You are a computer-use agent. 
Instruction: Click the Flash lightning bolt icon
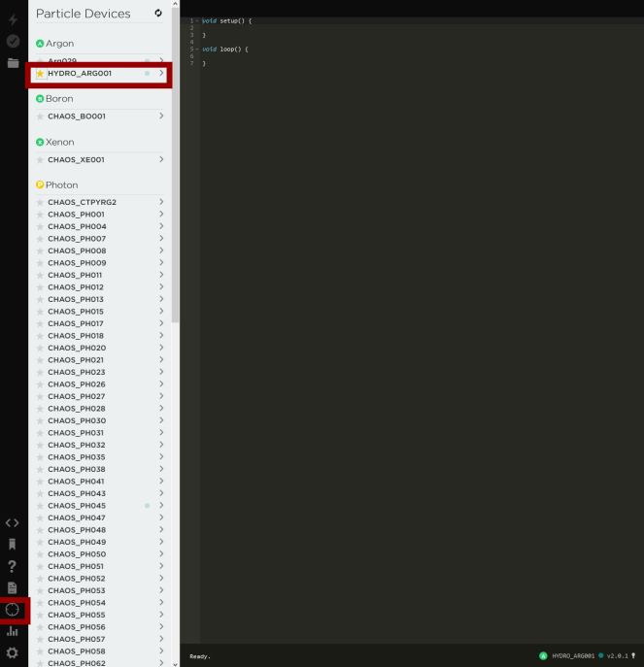[x=13, y=19]
